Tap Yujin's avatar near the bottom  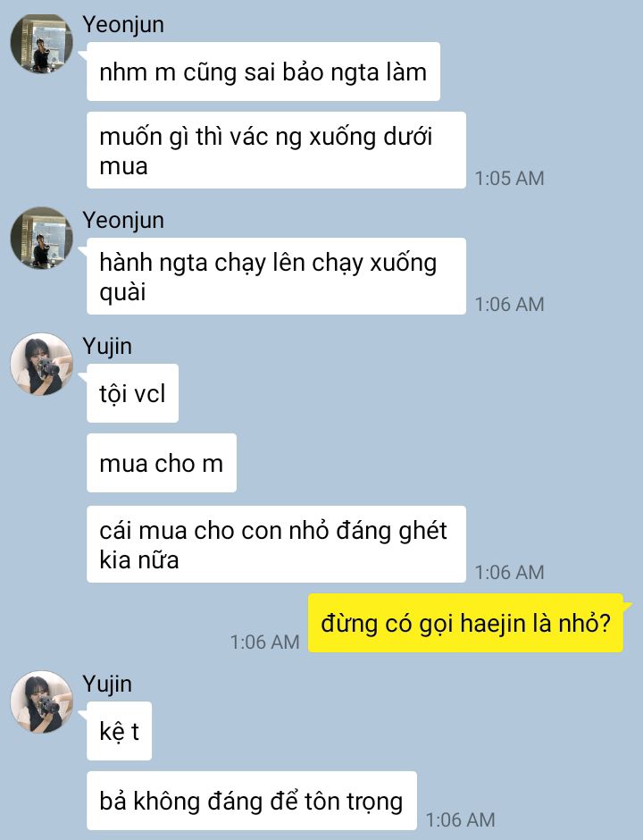41,701
